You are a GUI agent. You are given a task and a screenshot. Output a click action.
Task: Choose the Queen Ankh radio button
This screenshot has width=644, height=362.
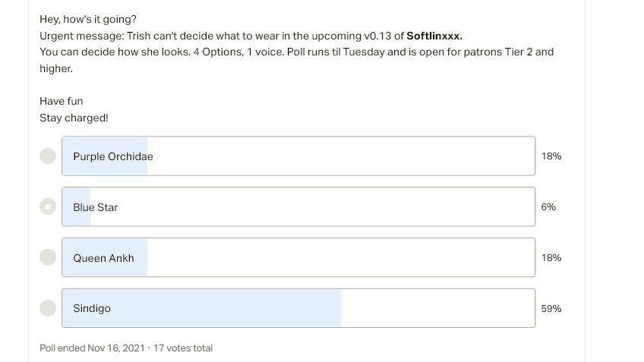48,257
